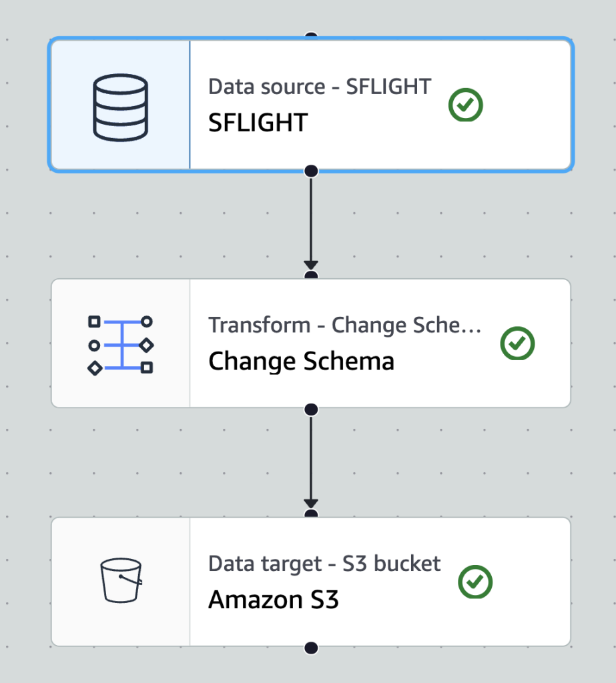Select the Change Schema node title
The width and height of the screenshot is (616, 683).
pos(301,361)
